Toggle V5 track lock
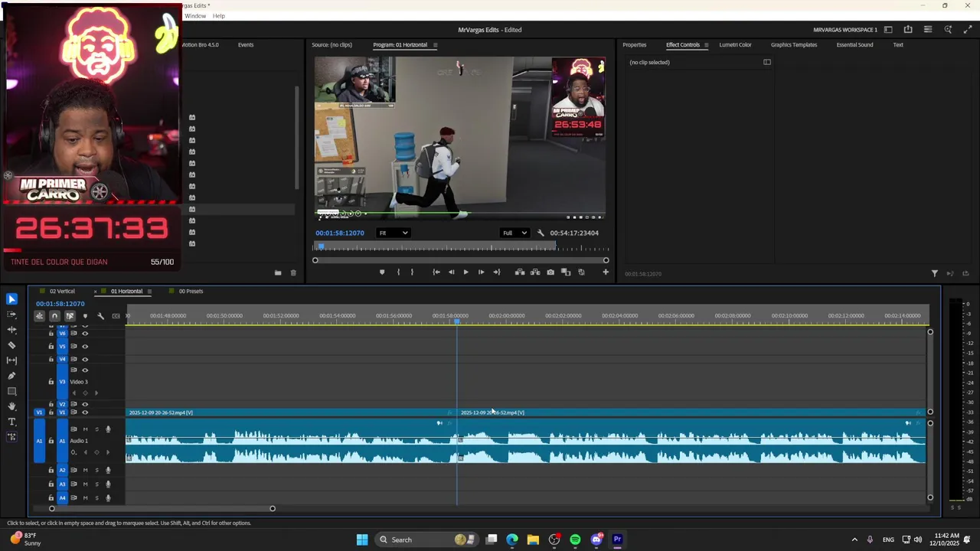The height and width of the screenshot is (551, 980). point(51,346)
